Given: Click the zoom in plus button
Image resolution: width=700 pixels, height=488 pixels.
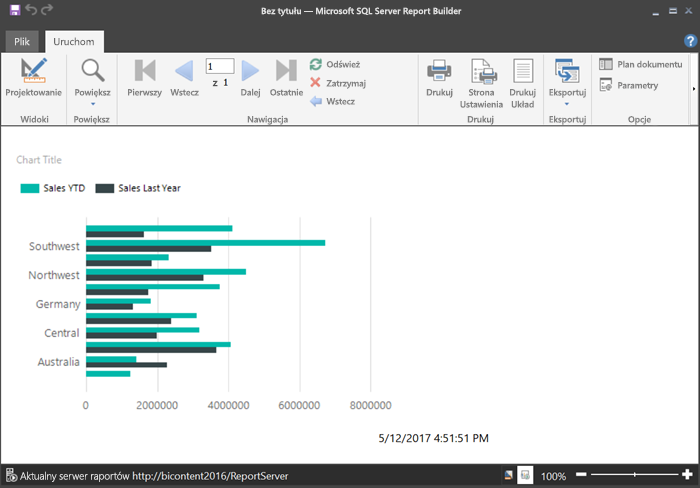Looking at the screenshot, I should 688,474.
